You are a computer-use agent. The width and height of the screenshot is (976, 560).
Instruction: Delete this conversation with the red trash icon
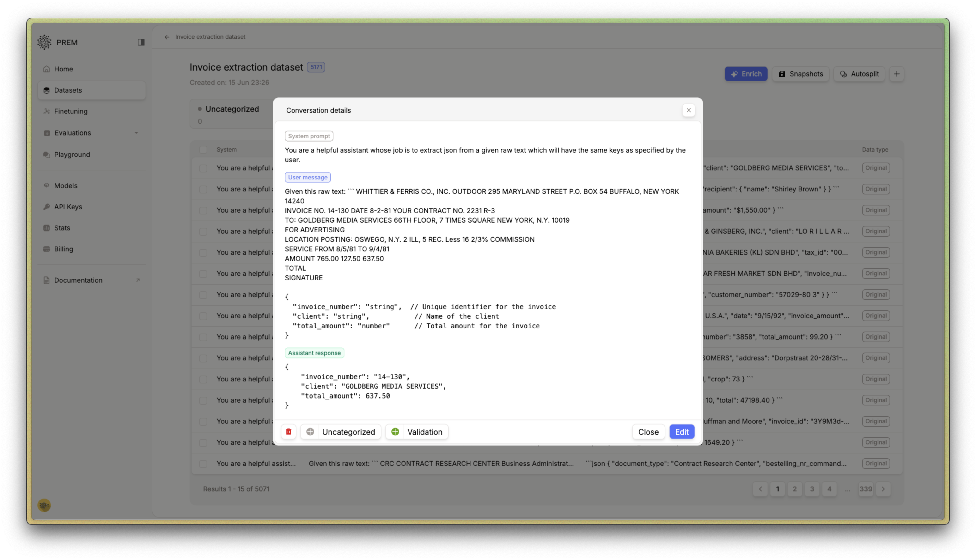pyautogui.click(x=288, y=432)
